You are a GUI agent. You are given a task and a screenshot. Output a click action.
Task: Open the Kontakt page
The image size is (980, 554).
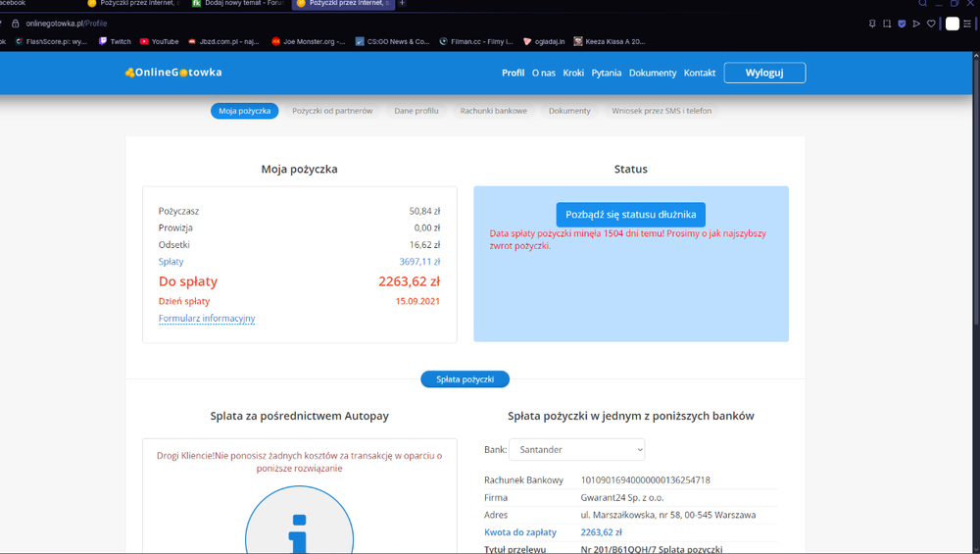(700, 74)
